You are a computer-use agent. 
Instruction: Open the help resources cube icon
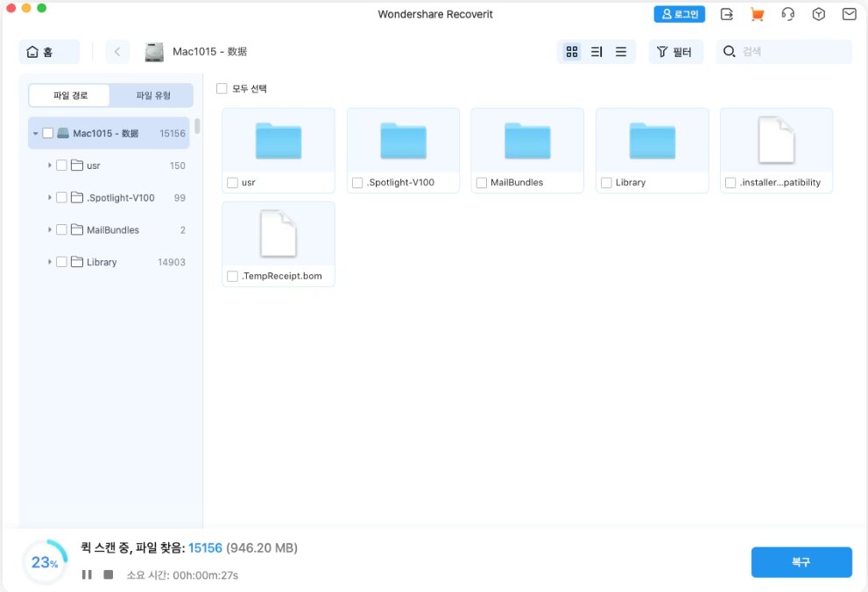click(x=818, y=14)
